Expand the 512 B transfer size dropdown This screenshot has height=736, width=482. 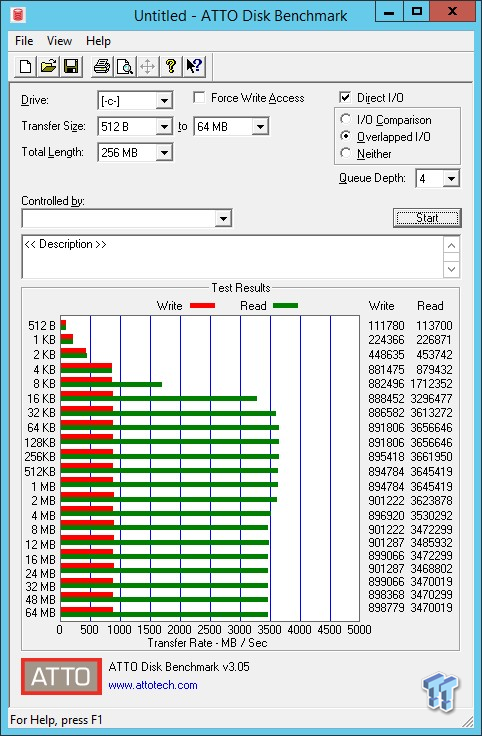(x=164, y=127)
